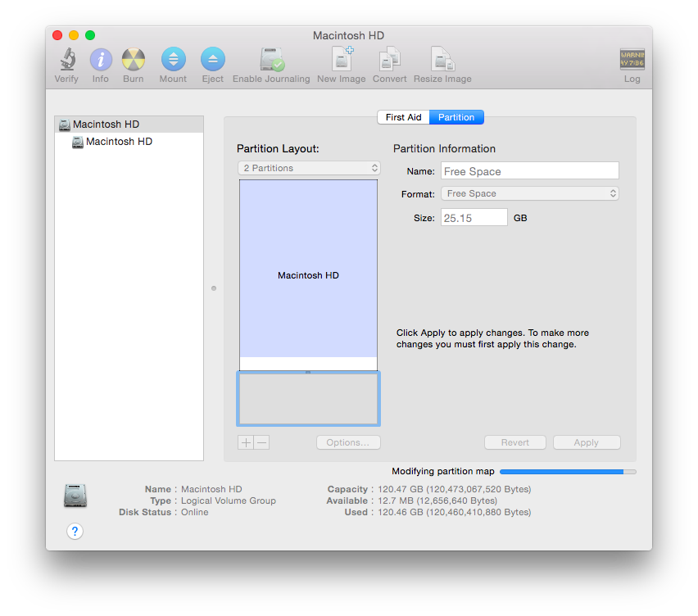This screenshot has width=698, height=616.
Task: Open the 2 Partitions layout dropdown
Action: click(309, 168)
